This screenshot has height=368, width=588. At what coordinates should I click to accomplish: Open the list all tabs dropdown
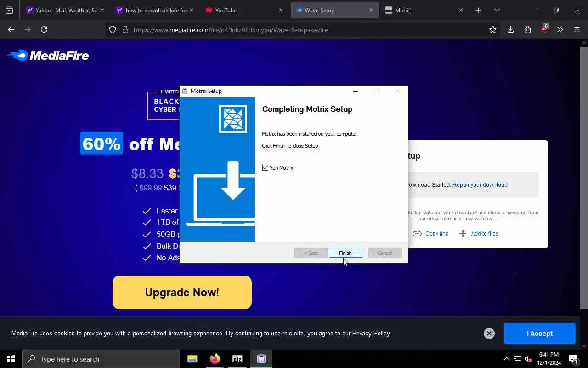pyautogui.click(x=497, y=10)
